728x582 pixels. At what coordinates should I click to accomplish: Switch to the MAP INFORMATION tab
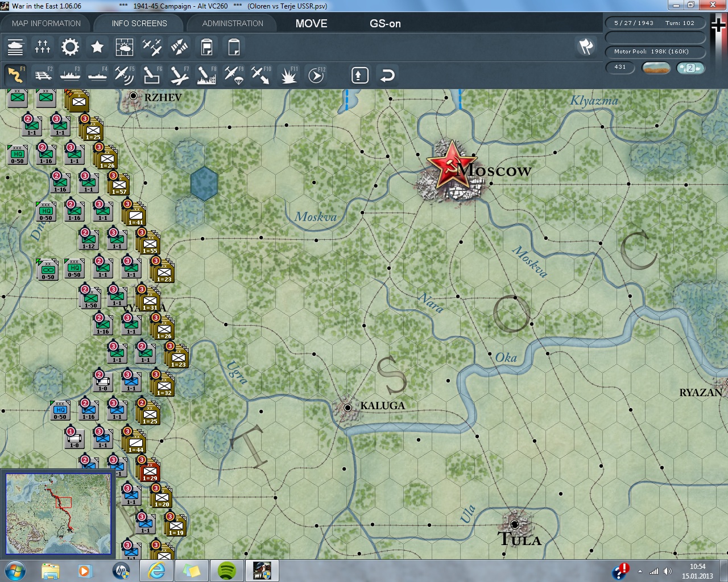tap(46, 23)
